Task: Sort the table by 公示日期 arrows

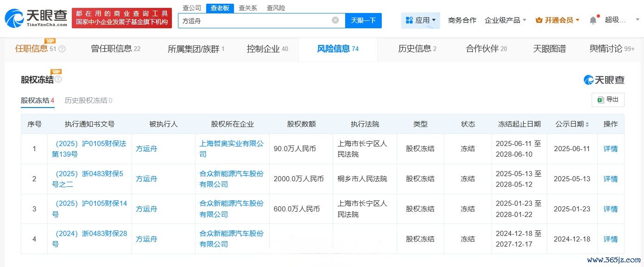Action: [587, 124]
